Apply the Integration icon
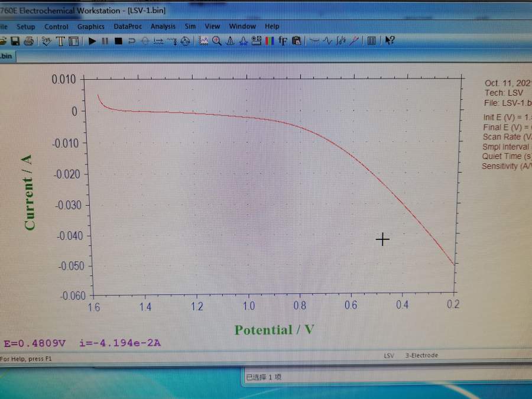The image size is (532, 399). (x=340, y=41)
